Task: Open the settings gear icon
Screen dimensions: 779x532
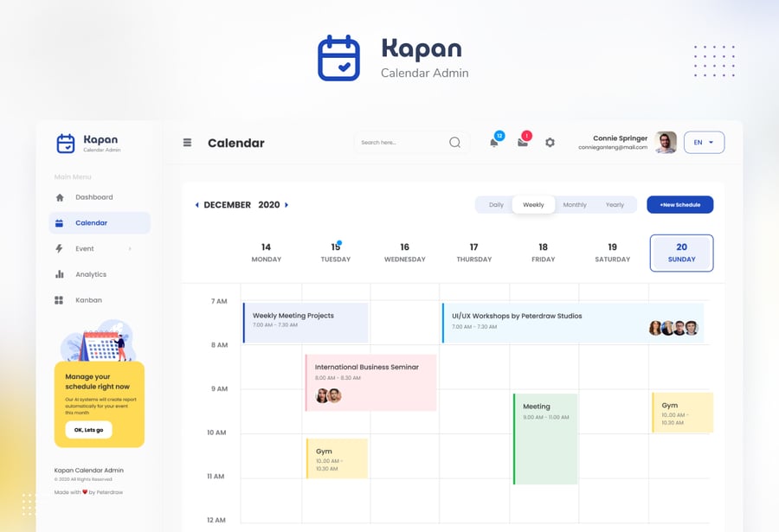Action: click(550, 143)
